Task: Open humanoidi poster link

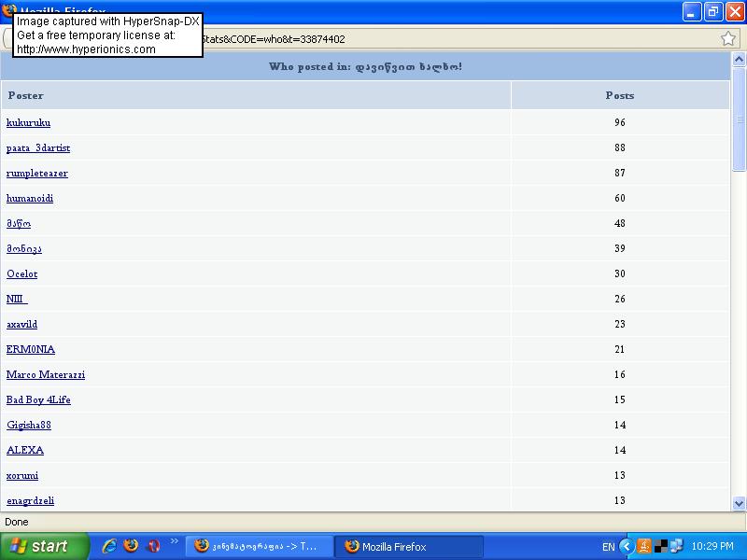Action: [30, 199]
